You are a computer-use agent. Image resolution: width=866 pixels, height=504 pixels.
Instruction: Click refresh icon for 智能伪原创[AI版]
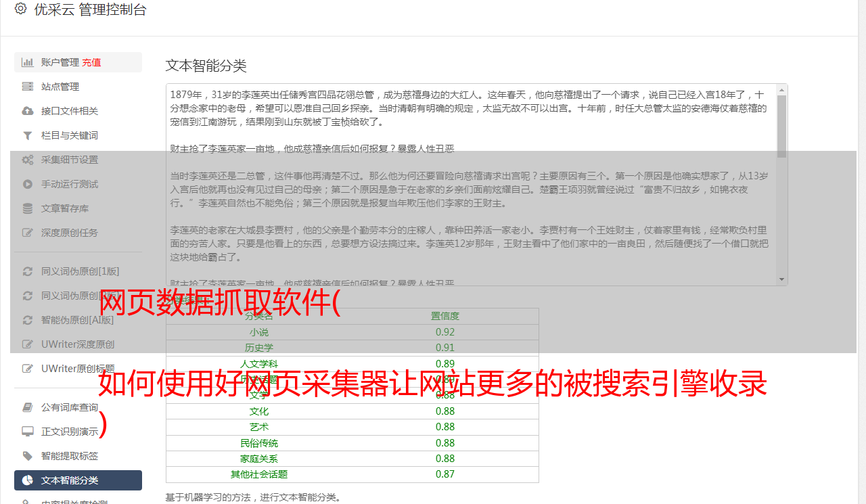click(28, 320)
